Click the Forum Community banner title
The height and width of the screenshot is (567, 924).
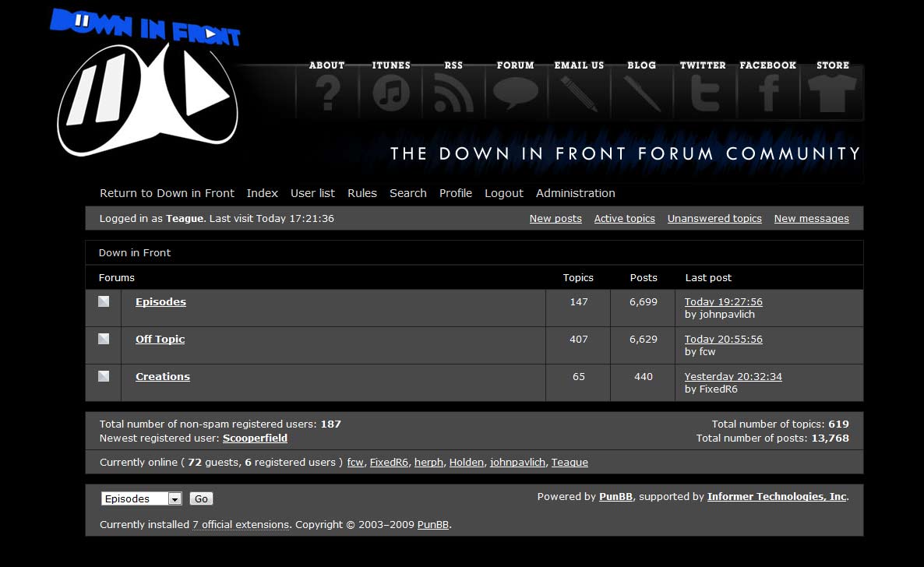[x=625, y=154]
